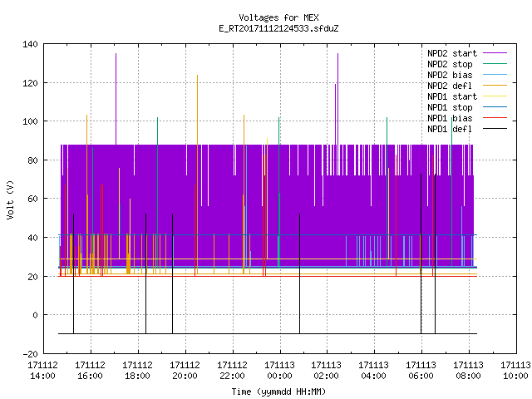Click the 'NPD1 bias' legend label
The width and height of the screenshot is (532, 399).
coord(450,118)
